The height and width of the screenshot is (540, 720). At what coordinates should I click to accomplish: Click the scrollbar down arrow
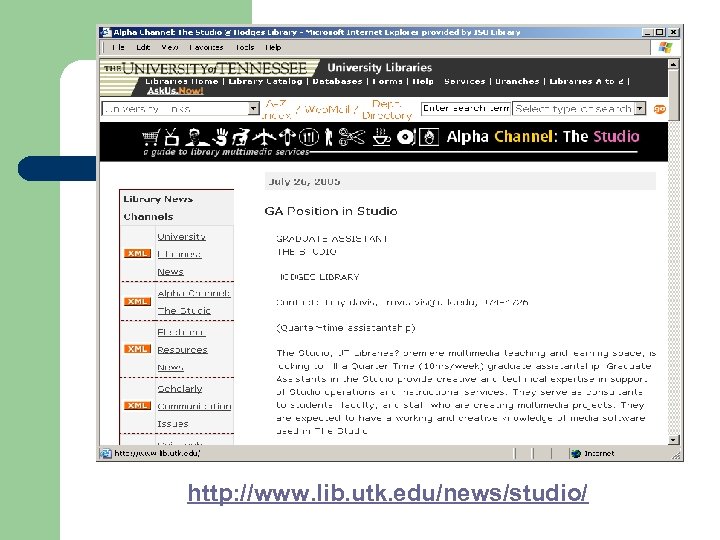point(673,440)
